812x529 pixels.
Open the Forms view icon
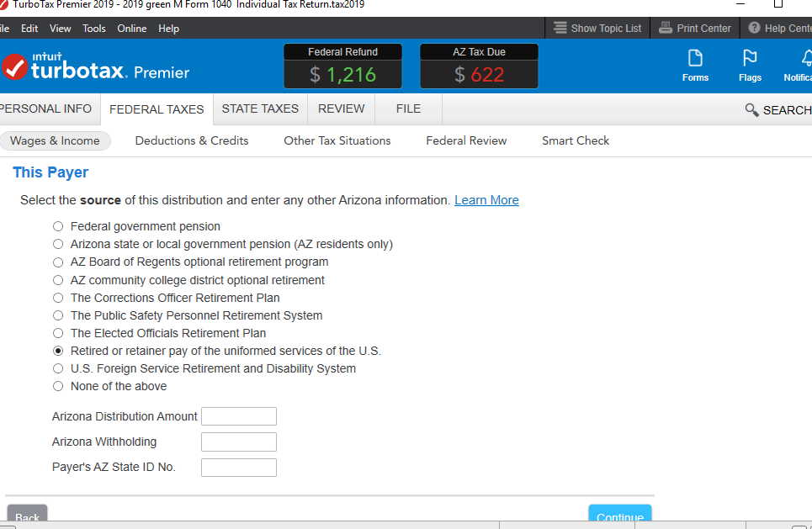(695, 66)
